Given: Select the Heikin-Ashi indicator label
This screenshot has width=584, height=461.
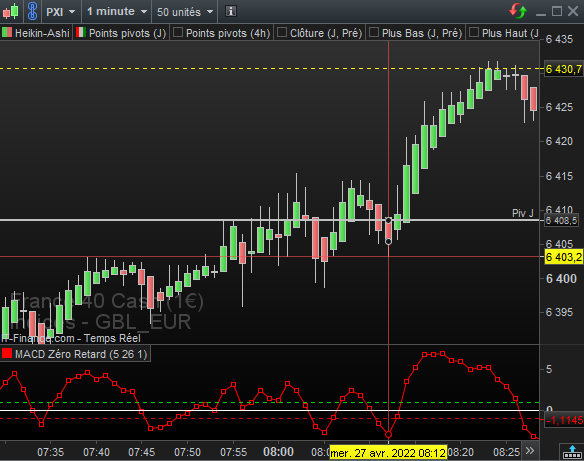Looking at the screenshot, I should pyautogui.click(x=42, y=33).
